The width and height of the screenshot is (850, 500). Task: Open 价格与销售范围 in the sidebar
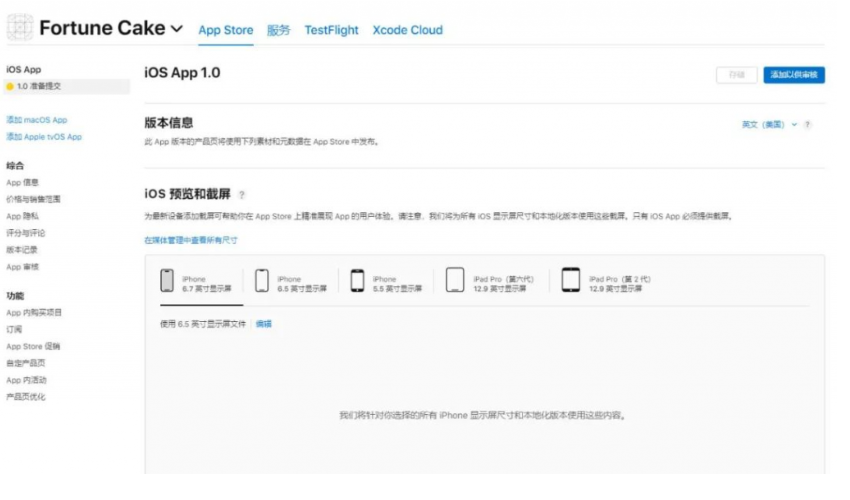(x=33, y=199)
